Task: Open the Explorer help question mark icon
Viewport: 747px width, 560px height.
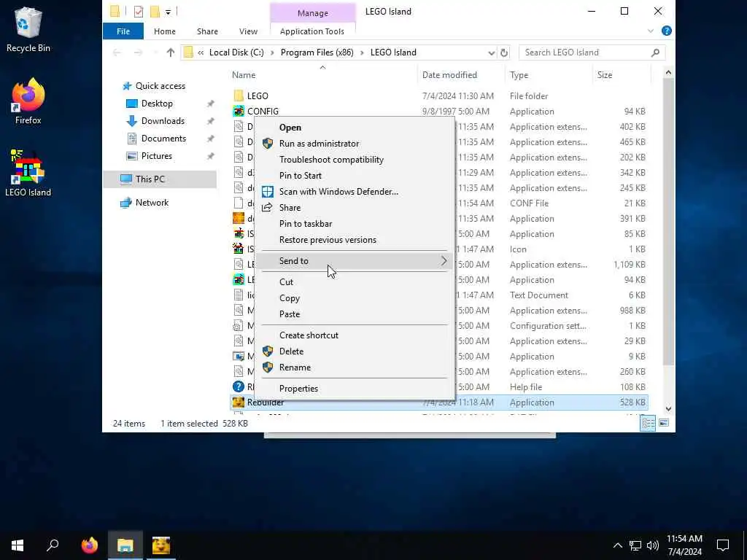Action: coord(667,31)
